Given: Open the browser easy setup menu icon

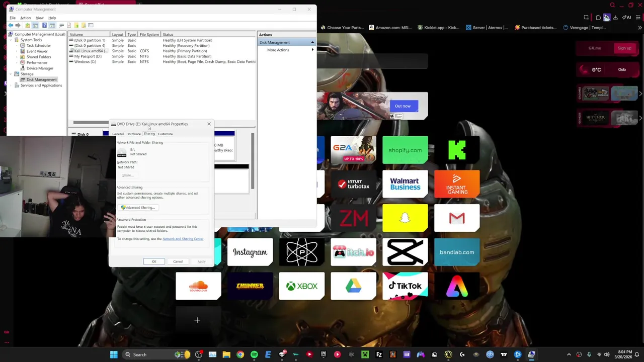Looking at the screenshot, I should pyautogui.click(x=638, y=18).
